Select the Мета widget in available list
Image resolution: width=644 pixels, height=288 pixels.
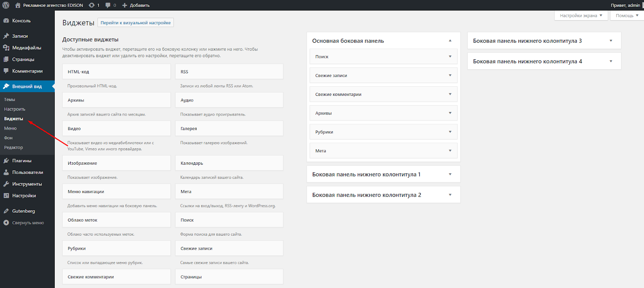pos(229,192)
